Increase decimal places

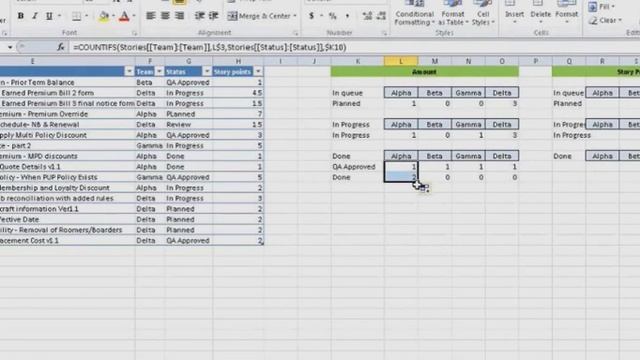click(x=367, y=16)
